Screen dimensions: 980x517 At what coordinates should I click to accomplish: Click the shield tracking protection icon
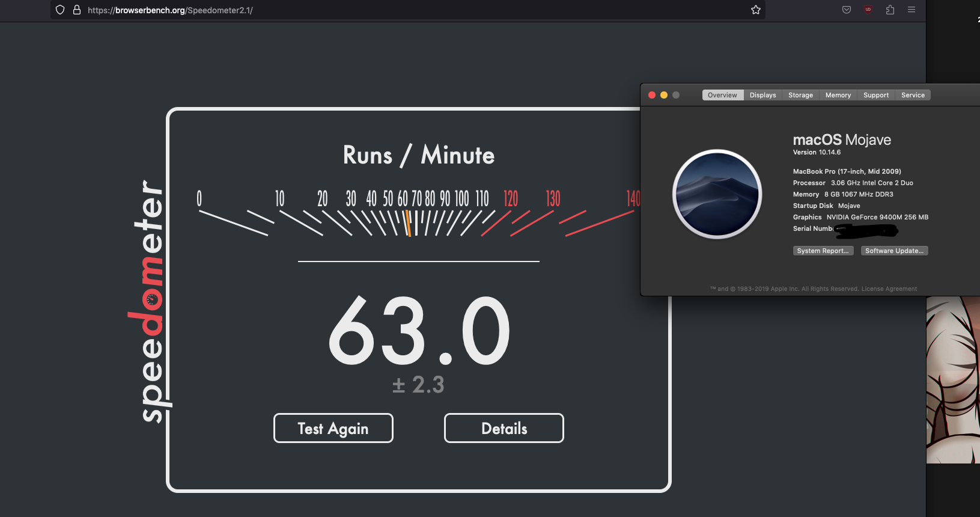(60, 10)
